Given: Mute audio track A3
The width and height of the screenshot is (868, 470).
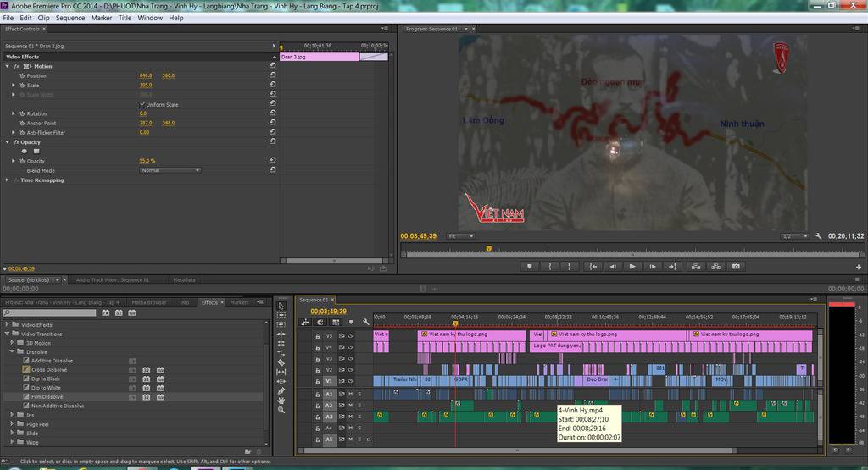Looking at the screenshot, I should point(350,417).
